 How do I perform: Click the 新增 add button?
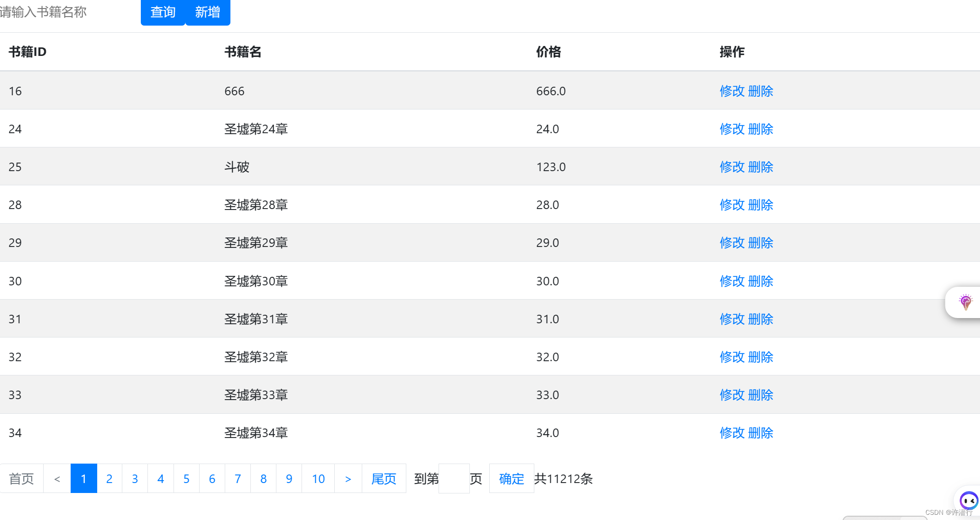[x=208, y=12]
